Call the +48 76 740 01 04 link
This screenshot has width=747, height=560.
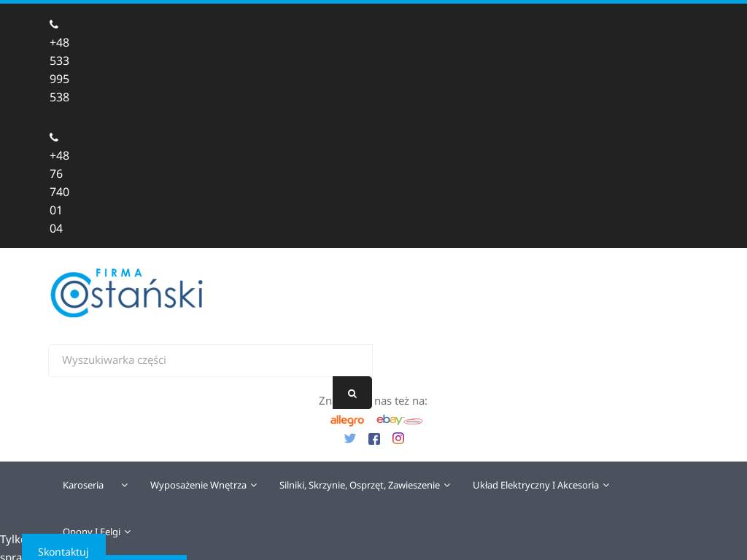click(59, 192)
